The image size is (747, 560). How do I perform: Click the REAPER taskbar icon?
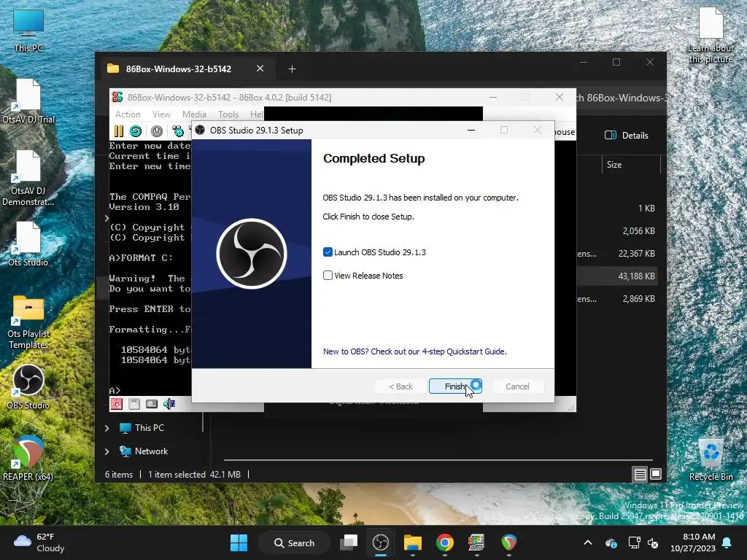click(x=508, y=542)
